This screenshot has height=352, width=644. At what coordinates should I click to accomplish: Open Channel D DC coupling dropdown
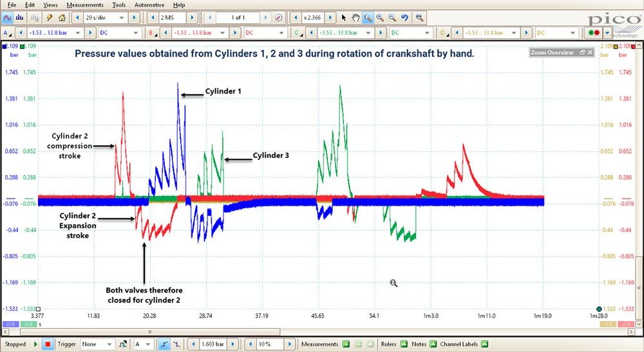coord(556,32)
